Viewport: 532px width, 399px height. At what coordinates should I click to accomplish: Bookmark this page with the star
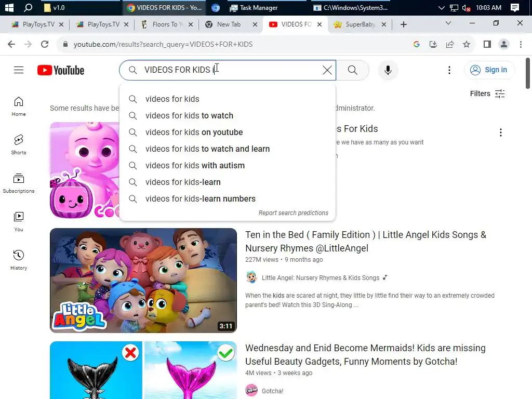coord(467,44)
